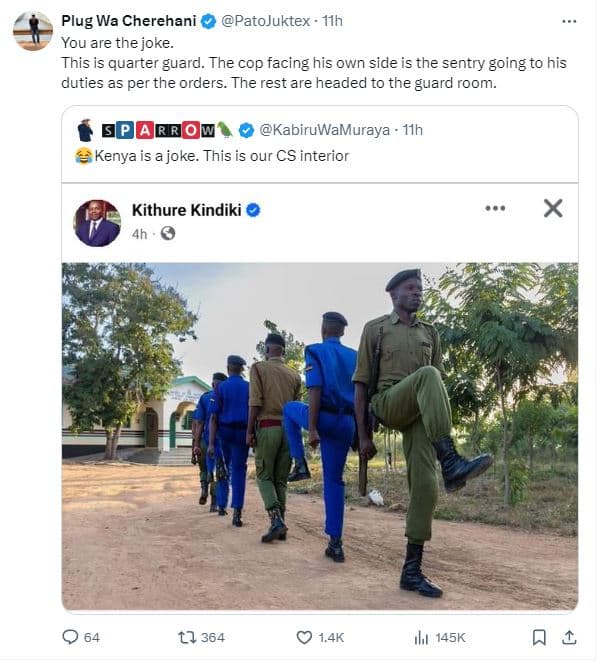The width and height of the screenshot is (605, 661).
Task: View analytics showing 145K views
Action: [421, 637]
